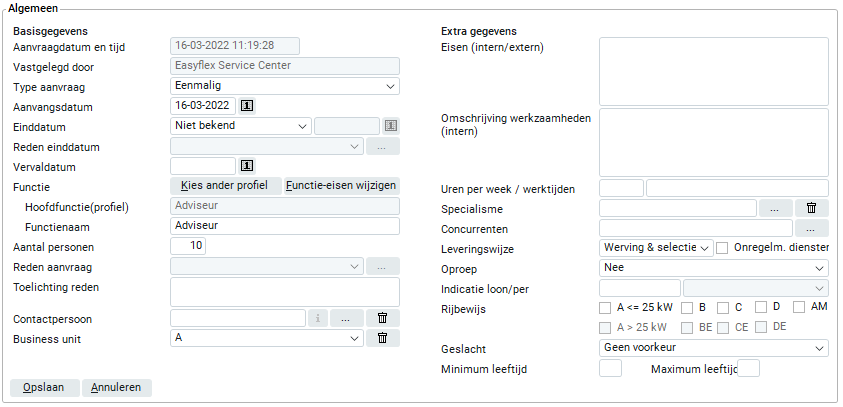843x407 pixels.
Task: Open the Geslacht dropdown
Action: (714, 348)
